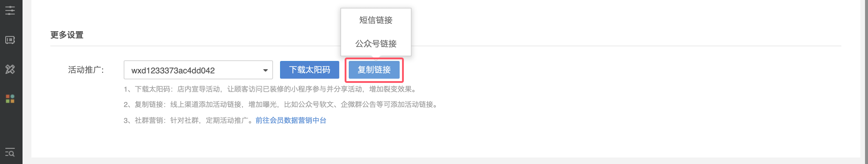Choose 短信链接 from the popup menu
868x164 pixels.
point(376,20)
